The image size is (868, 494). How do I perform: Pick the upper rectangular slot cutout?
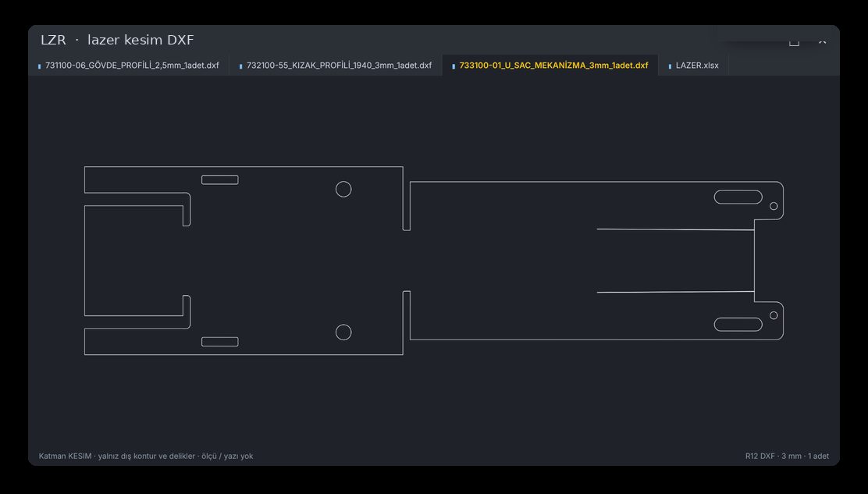(220, 179)
